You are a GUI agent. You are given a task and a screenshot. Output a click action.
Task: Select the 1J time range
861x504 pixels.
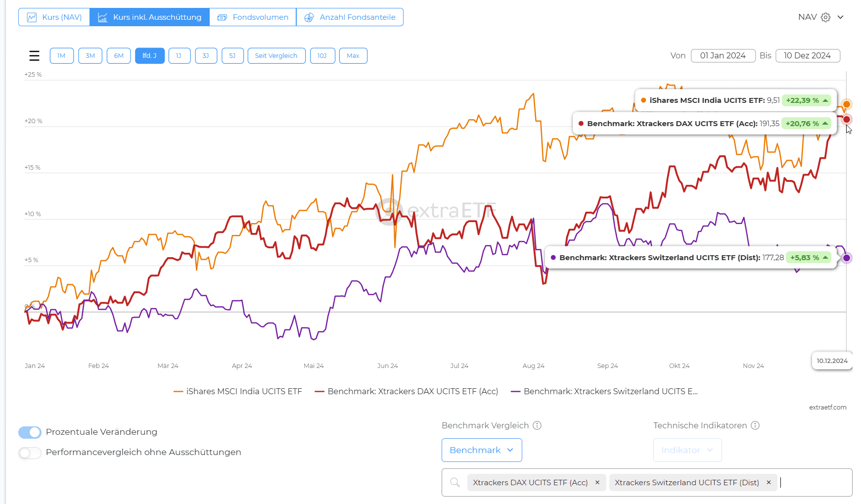pos(180,56)
